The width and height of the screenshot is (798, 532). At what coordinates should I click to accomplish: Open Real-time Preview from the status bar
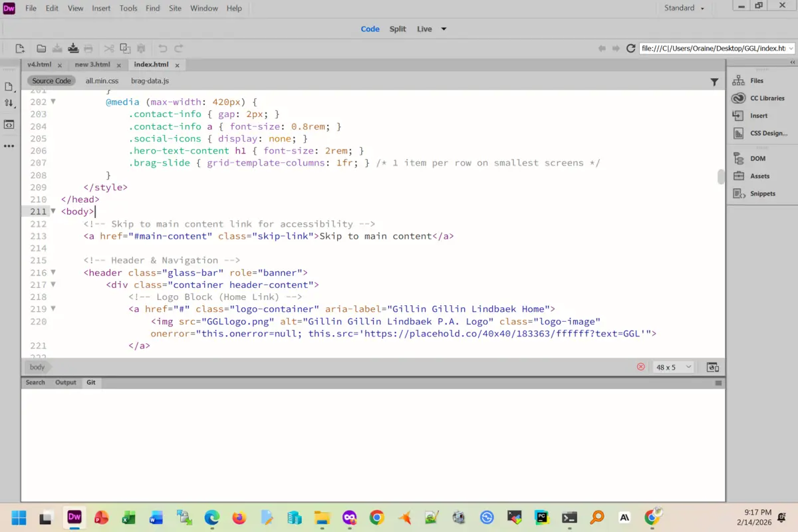point(712,366)
